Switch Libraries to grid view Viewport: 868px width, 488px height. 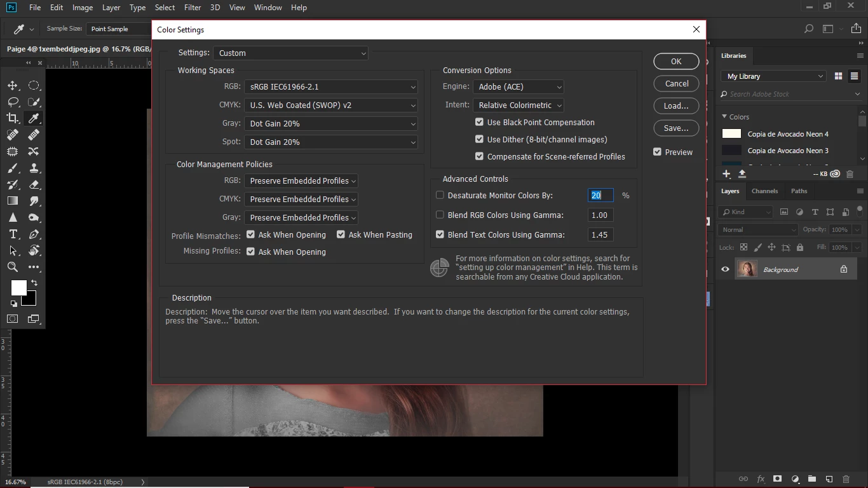click(838, 76)
